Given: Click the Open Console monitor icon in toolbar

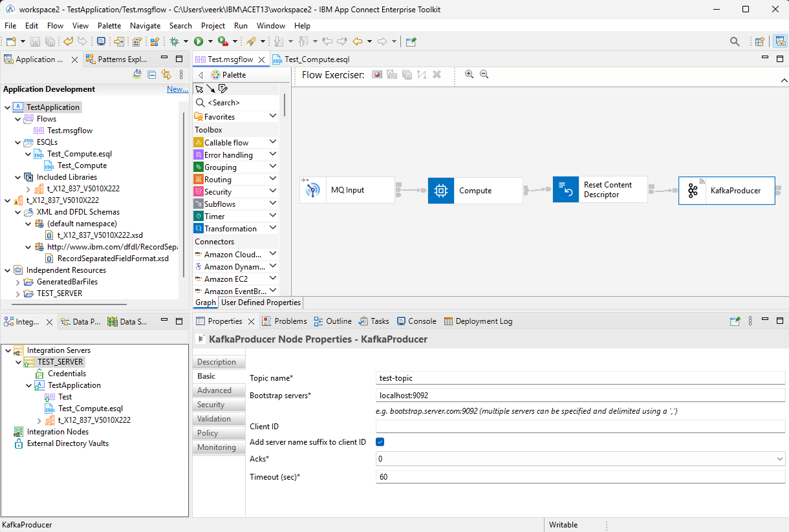Looking at the screenshot, I should pyautogui.click(x=101, y=41).
